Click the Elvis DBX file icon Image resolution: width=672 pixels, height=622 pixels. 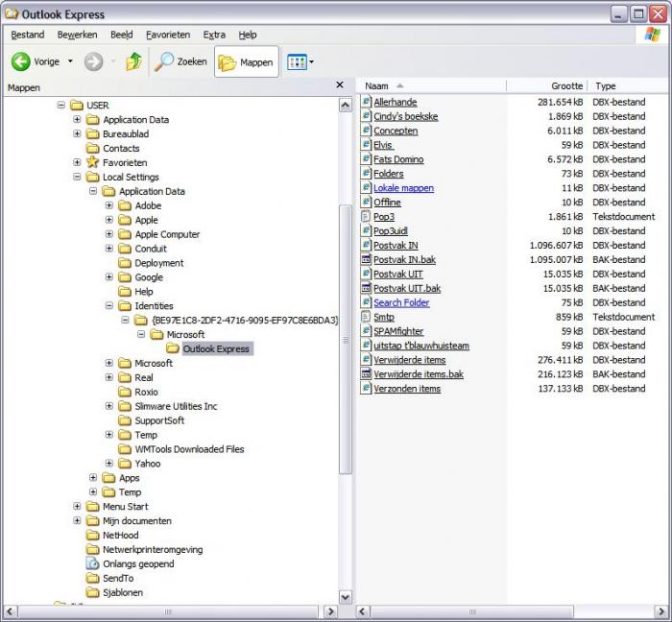click(x=366, y=144)
